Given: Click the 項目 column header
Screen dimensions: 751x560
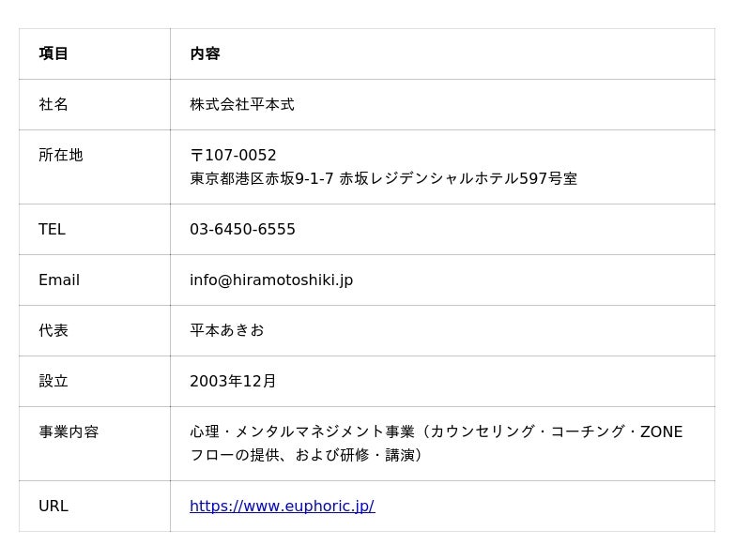Looking at the screenshot, I should pos(54,53).
